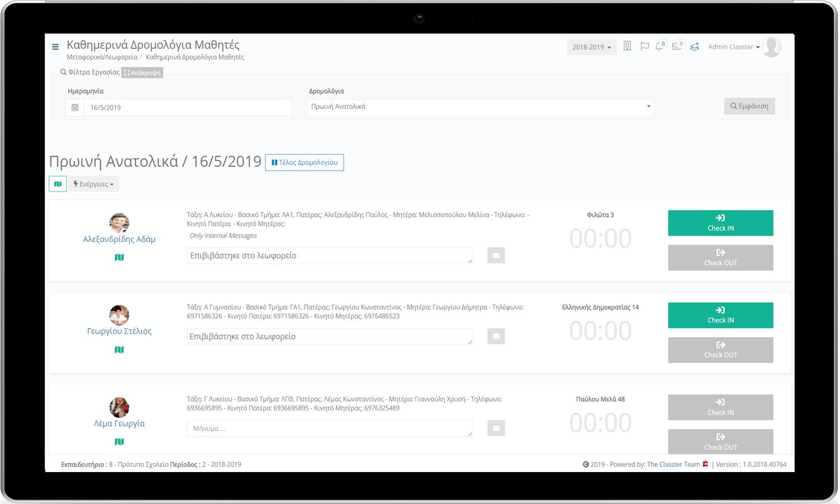Click the green map view button below title
This screenshot has width=840, height=504.
point(58,184)
